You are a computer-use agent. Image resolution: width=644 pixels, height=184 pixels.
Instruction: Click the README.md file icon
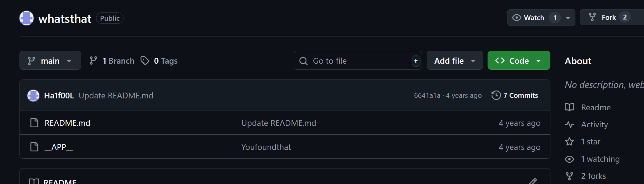34,123
